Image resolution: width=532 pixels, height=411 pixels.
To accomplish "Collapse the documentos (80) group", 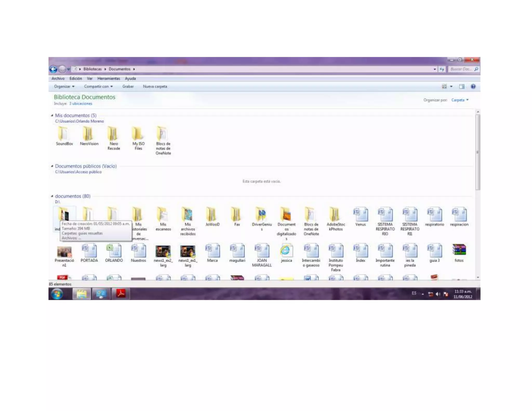I will pos(52,196).
